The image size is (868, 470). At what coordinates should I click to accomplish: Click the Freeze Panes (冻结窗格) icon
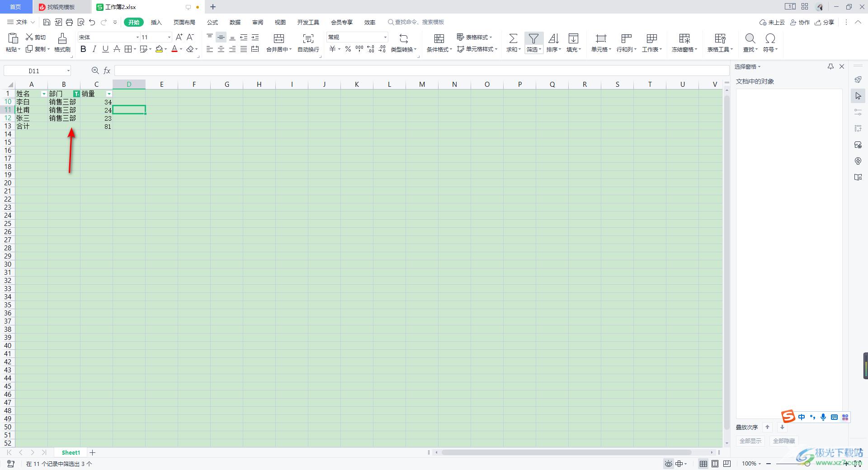coord(684,38)
